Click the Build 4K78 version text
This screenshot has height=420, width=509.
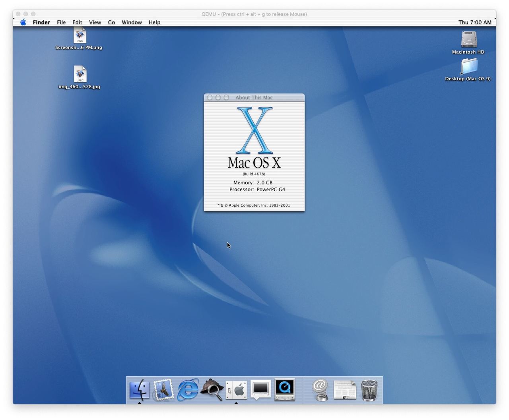click(254, 174)
